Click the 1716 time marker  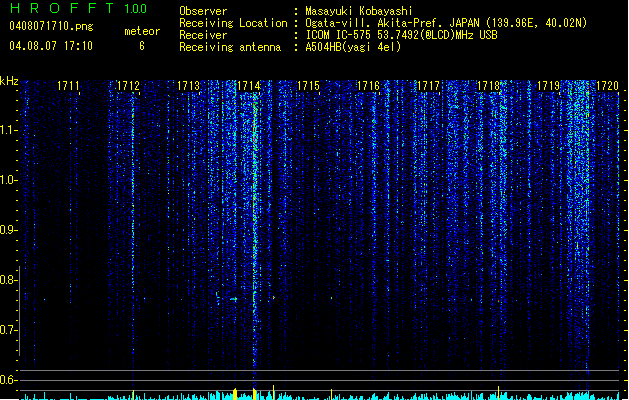(368, 86)
